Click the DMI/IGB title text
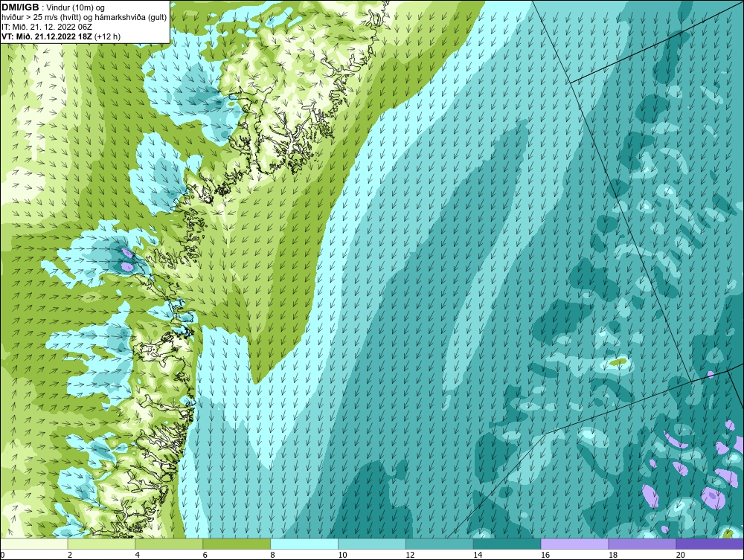Viewport: 744px width, 560px height. coord(22,7)
